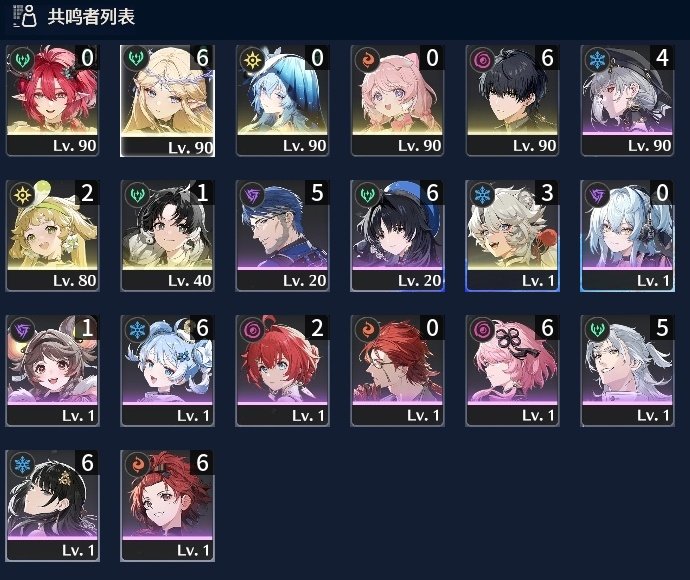Click the Resonator list header icon
The height and width of the screenshot is (580, 690).
25,16
